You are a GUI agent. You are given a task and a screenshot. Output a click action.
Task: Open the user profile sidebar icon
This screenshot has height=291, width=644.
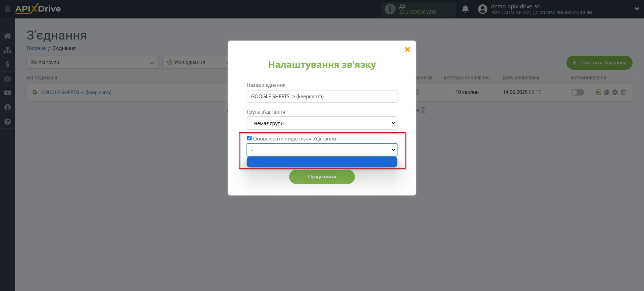tap(7, 107)
